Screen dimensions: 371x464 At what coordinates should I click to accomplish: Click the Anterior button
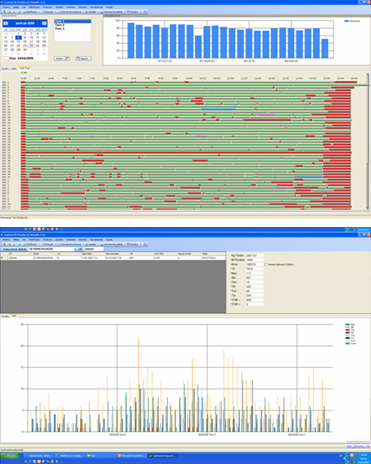(62, 58)
